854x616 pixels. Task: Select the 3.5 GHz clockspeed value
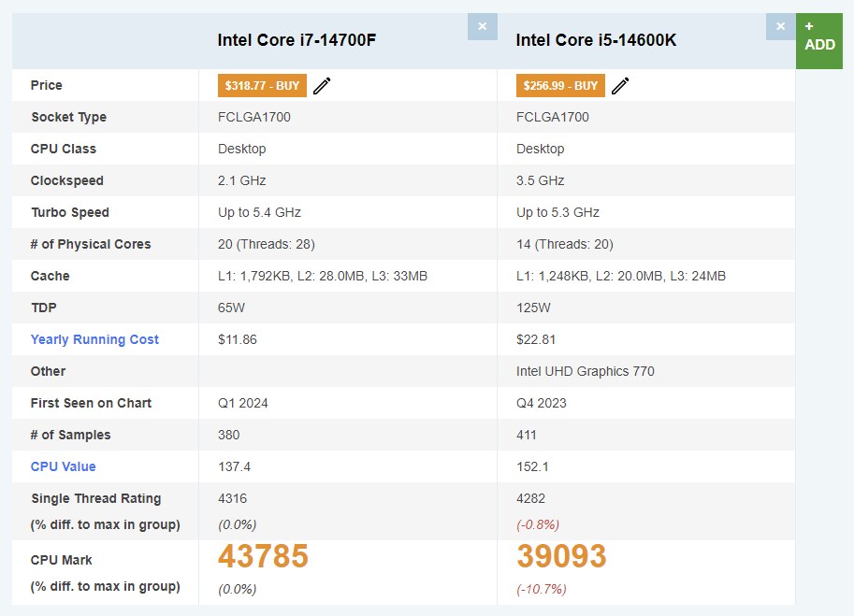pos(541,180)
